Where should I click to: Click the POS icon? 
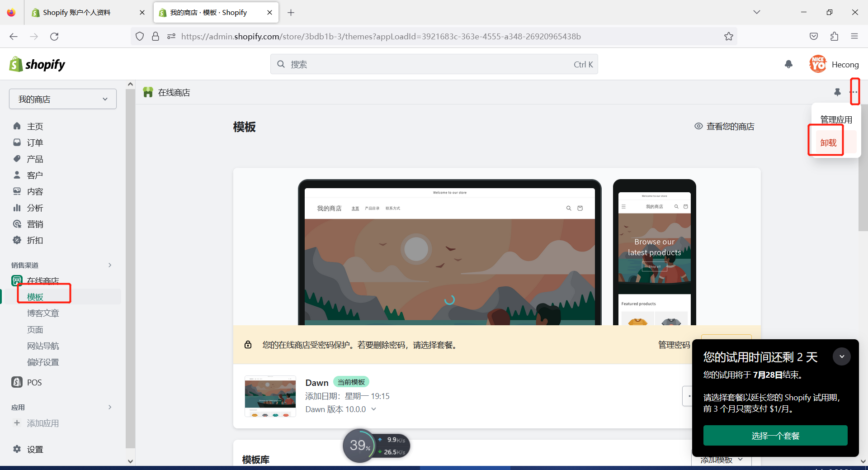(x=17, y=382)
